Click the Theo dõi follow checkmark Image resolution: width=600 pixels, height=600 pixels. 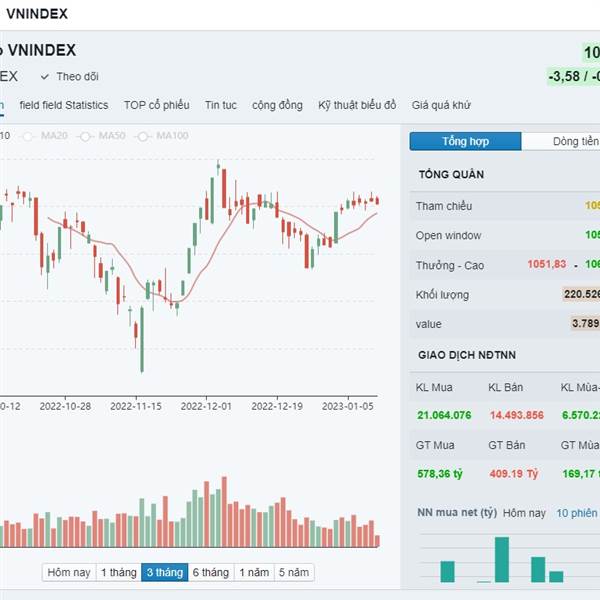point(45,77)
